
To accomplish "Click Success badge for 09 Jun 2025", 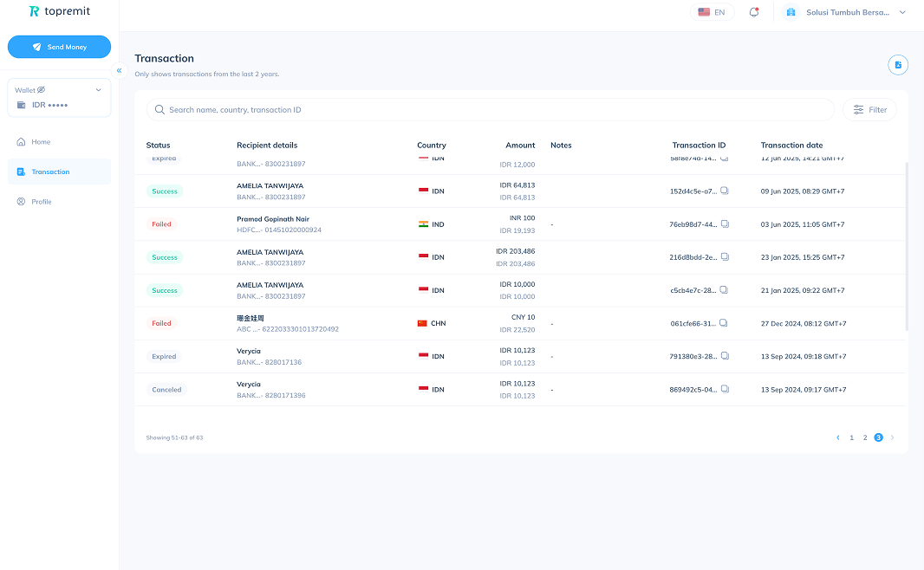I will (165, 191).
